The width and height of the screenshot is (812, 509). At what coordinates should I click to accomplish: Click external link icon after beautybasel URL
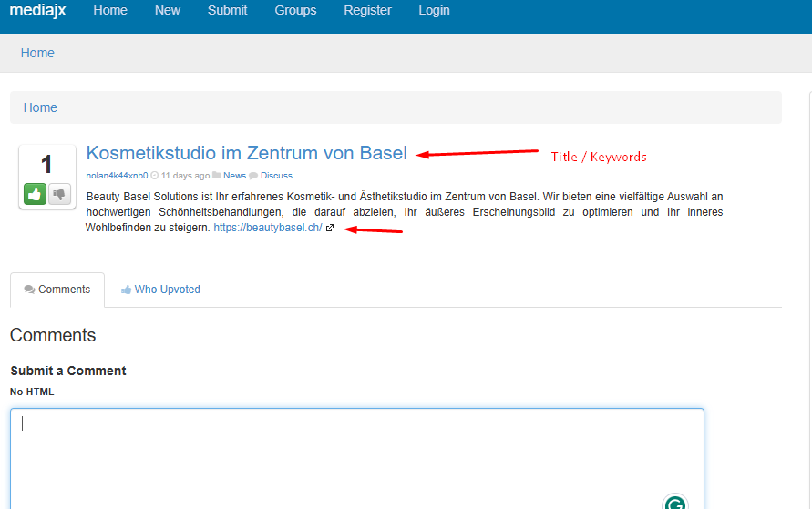click(330, 229)
